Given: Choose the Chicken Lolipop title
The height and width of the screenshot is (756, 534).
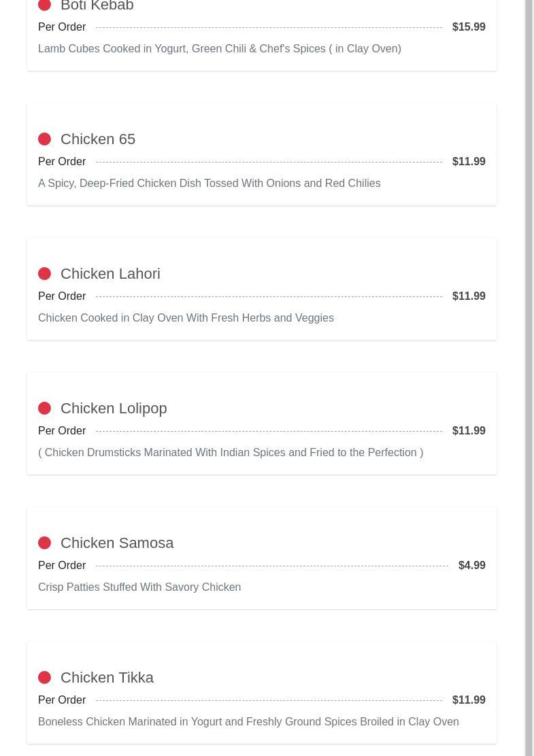Looking at the screenshot, I should pos(114,409).
